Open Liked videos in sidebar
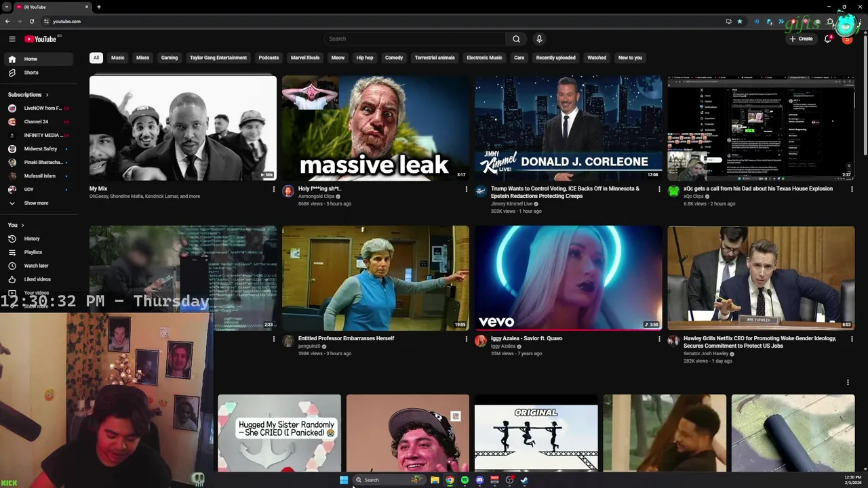The height and width of the screenshot is (488, 868). 37,279
